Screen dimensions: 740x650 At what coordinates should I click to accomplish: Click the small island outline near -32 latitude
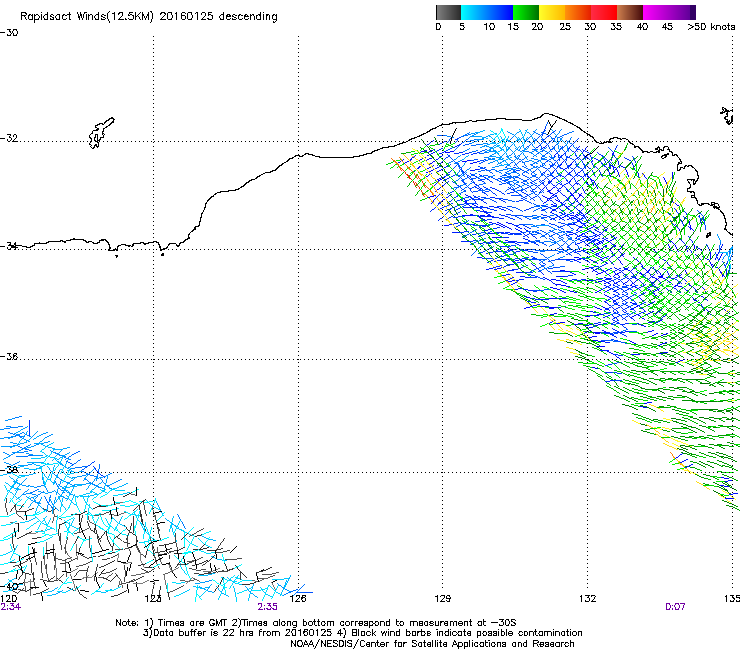pos(101,133)
